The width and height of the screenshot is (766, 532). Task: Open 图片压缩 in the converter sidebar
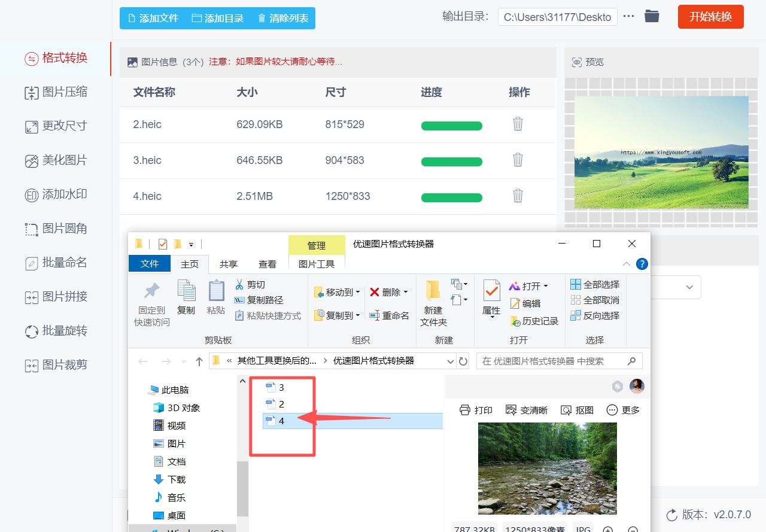pyautogui.click(x=56, y=92)
